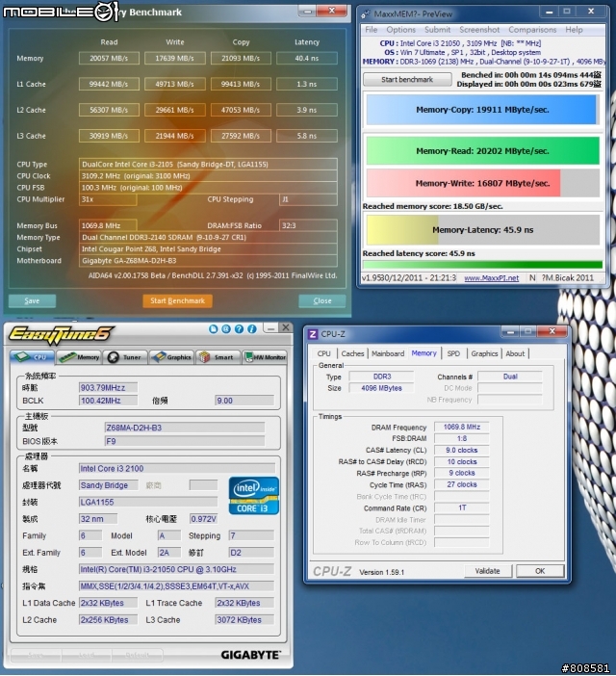Viewport: 616px width, 676px height.
Task: Click the DRAM:FSB Ratio 32:3 field
Action: (308, 225)
